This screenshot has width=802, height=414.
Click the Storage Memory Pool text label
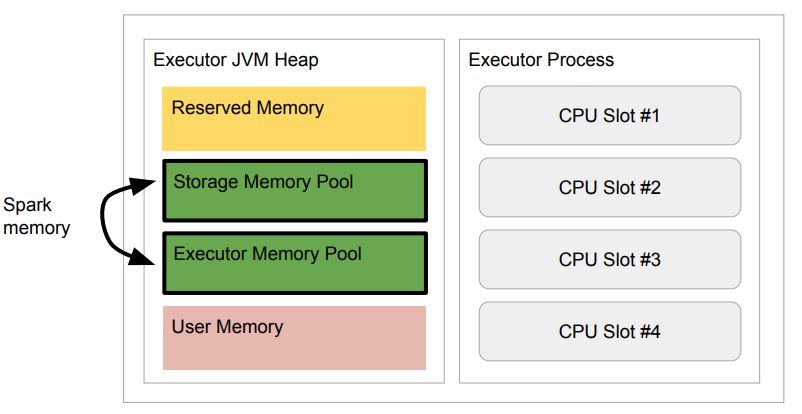(x=263, y=182)
